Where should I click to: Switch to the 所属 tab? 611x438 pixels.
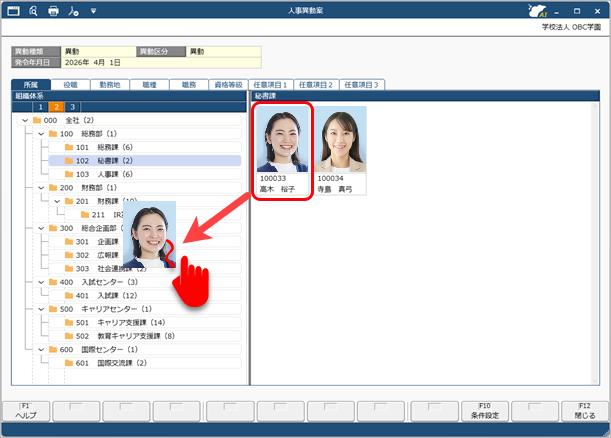tap(31, 85)
